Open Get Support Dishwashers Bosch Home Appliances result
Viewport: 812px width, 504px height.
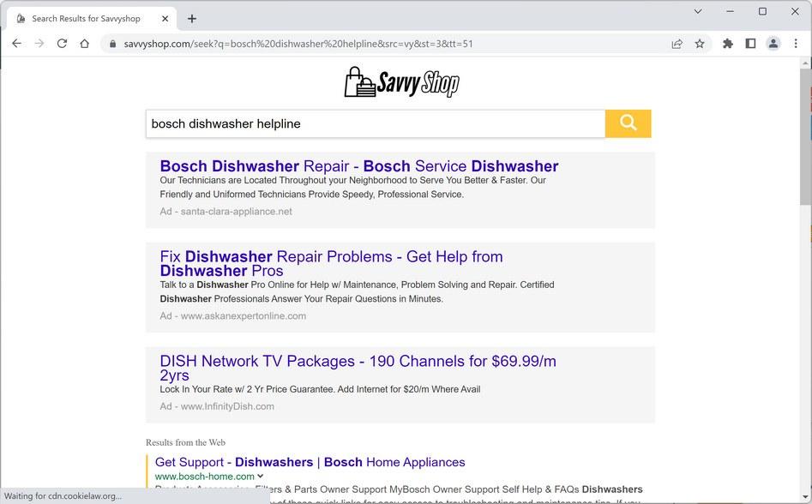click(x=310, y=462)
